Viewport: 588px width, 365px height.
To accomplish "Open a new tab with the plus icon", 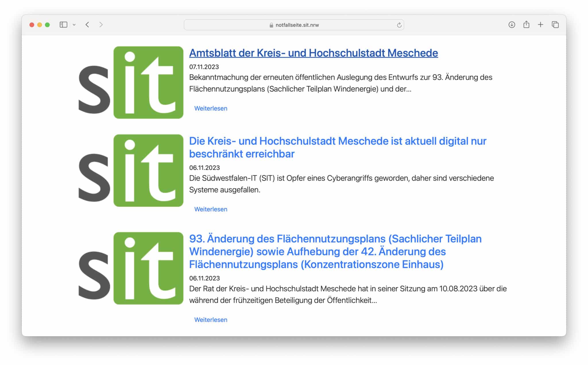I will tap(540, 25).
